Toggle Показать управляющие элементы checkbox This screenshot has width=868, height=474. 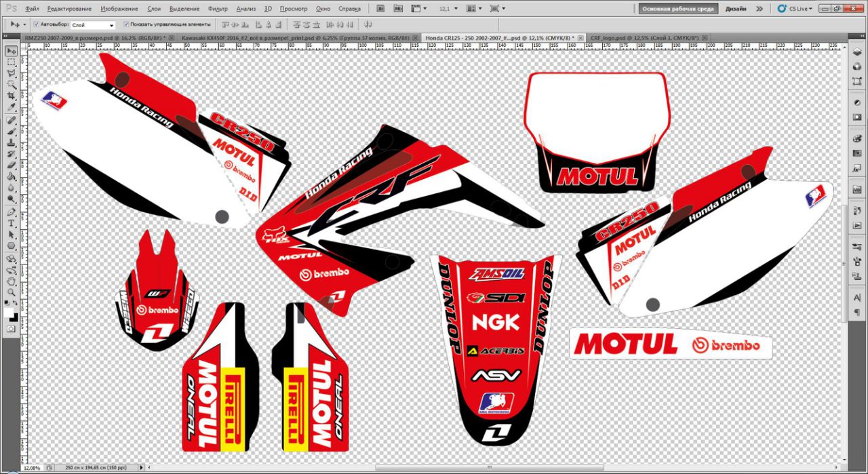(x=126, y=24)
